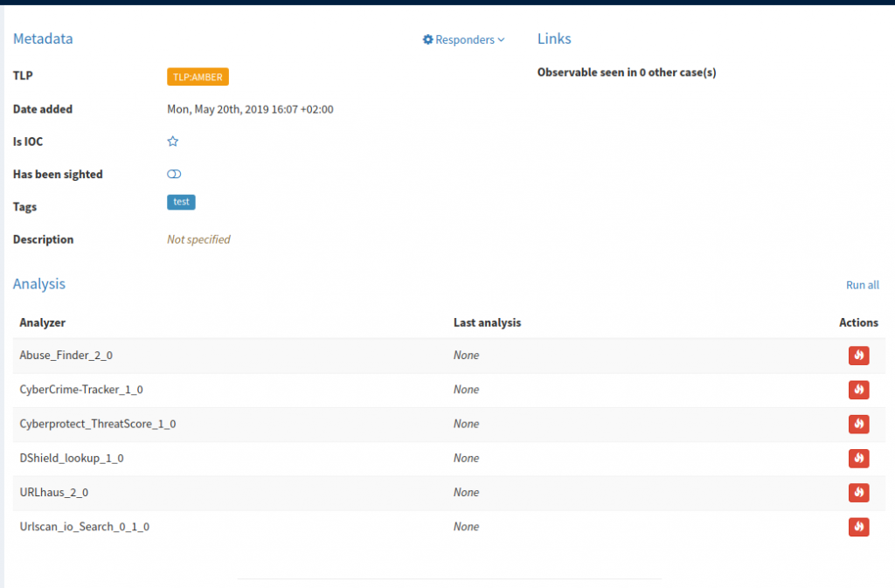The width and height of the screenshot is (895, 588).
Task: Start DShield_lookup_1_0 analysis via fire icon
Action: pos(858,458)
